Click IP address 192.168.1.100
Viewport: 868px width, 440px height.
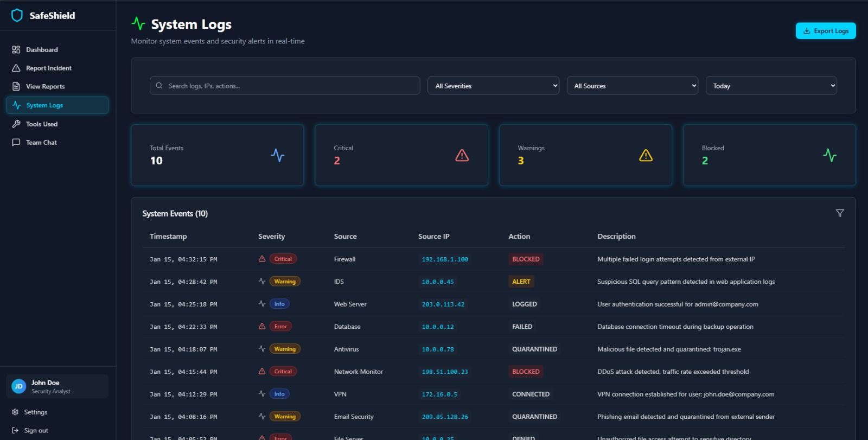[x=445, y=259]
